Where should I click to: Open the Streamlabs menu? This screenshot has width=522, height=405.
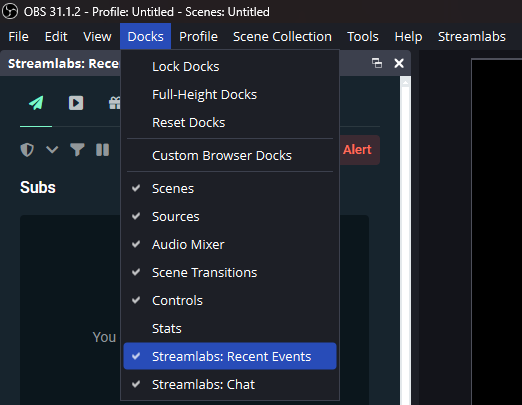472,37
